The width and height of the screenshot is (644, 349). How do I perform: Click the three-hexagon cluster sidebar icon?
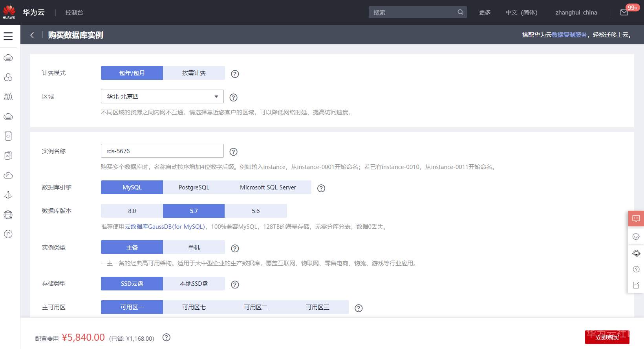coord(8,77)
